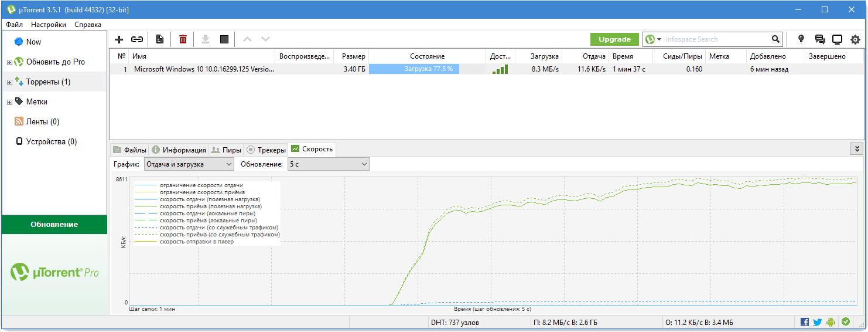Click the red Remove Torrent trash icon
868x332 pixels.
183,39
